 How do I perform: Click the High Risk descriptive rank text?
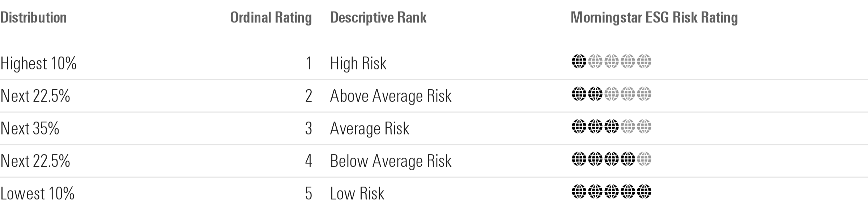pos(358,63)
